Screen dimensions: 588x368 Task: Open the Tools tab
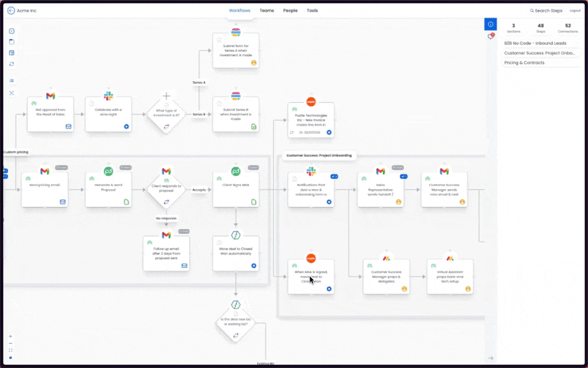click(312, 10)
